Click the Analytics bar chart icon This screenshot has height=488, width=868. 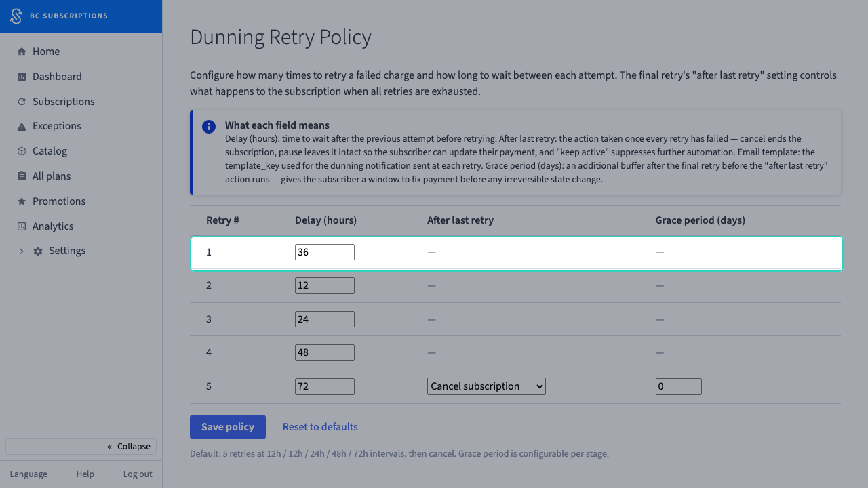pyautogui.click(x=22, y=226)
